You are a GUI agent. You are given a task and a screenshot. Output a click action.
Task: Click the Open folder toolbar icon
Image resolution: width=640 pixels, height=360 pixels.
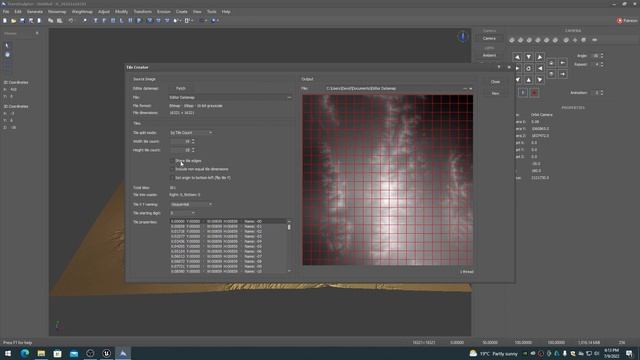point(13,20)
